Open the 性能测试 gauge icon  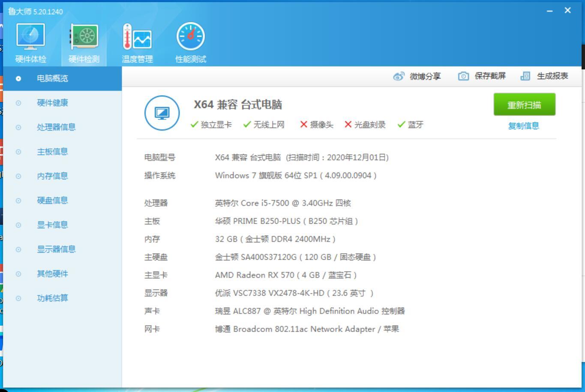tap(191, 37)
